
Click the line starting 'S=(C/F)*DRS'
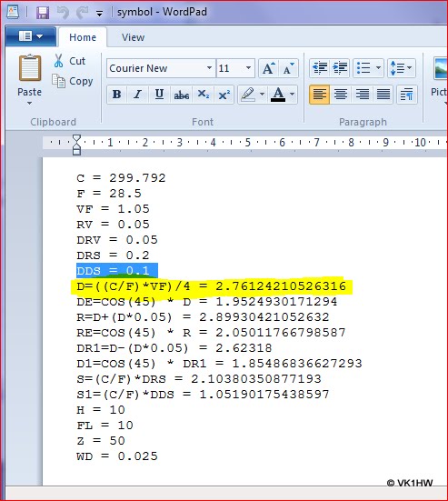tap(199, 378)
